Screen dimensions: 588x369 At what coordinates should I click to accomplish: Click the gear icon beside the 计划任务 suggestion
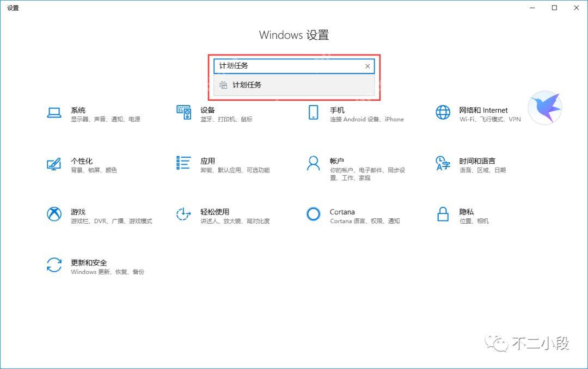pos(223,85)
